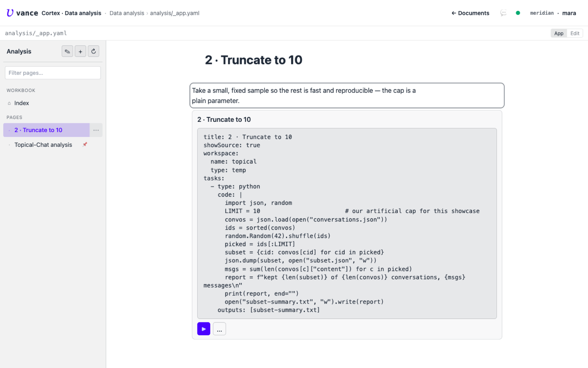Click the vance logo icon
The height and width of the screenshot is (368, 588).
[10, 13]
